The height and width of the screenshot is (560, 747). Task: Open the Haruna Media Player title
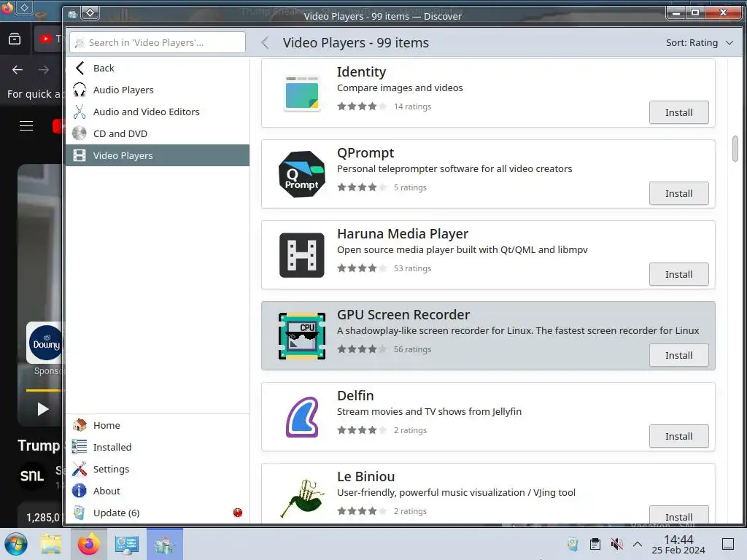point(403,234)
